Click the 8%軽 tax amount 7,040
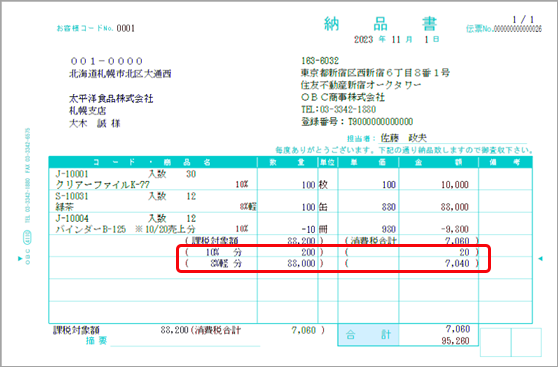Image resolution: width=558 pixels, height=367 pixels. (457, 263)
